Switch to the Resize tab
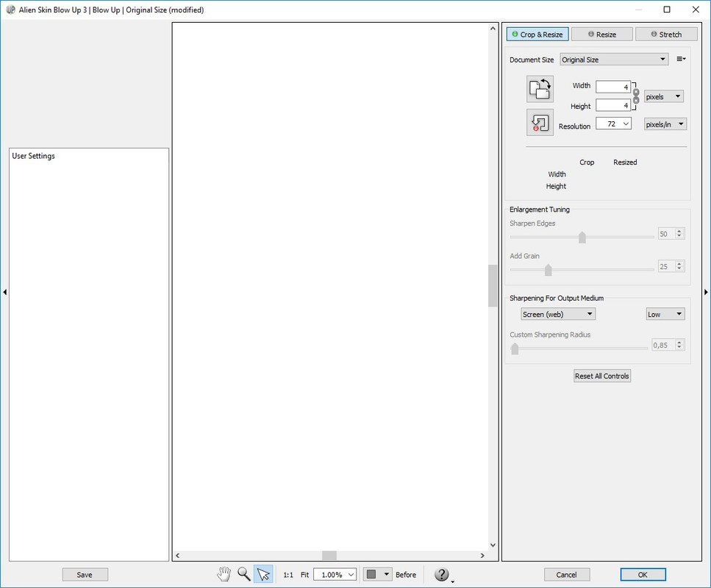 [x=601, y=35]
